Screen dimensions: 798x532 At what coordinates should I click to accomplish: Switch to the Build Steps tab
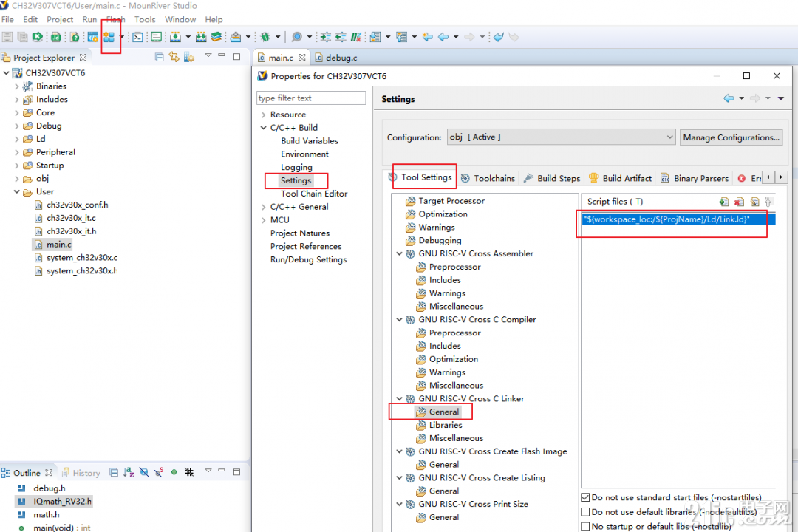point(552,178)
